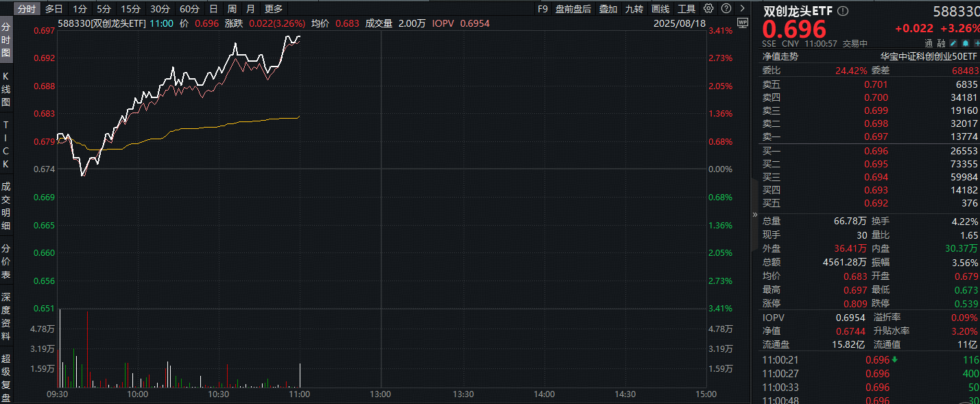Click the pencil note icon

click(x=953, y=43)
